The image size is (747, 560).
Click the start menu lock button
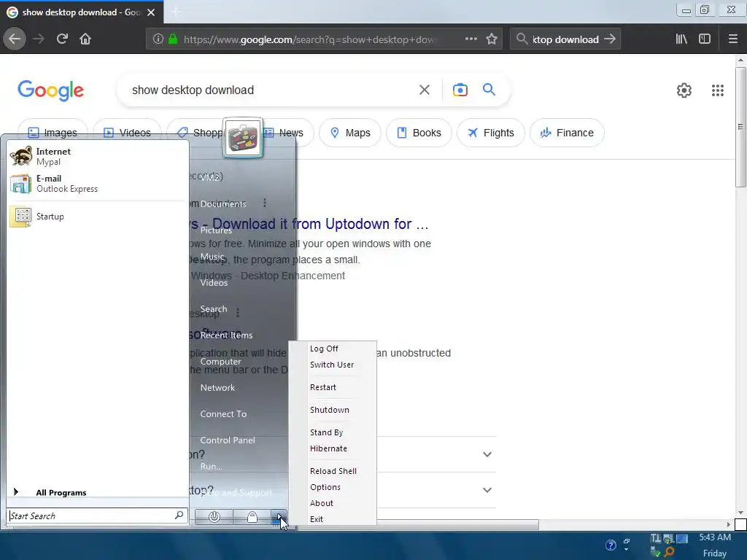[x=252, y=517]
